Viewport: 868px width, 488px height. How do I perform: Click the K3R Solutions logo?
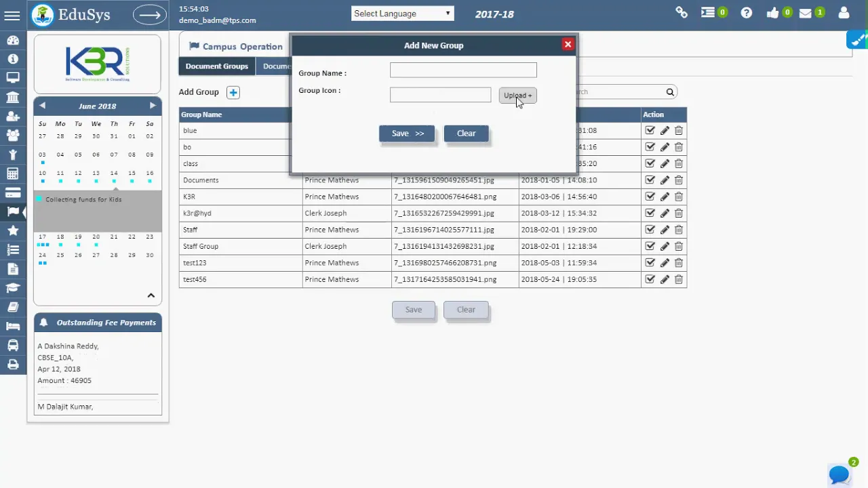tap(98, 64)
